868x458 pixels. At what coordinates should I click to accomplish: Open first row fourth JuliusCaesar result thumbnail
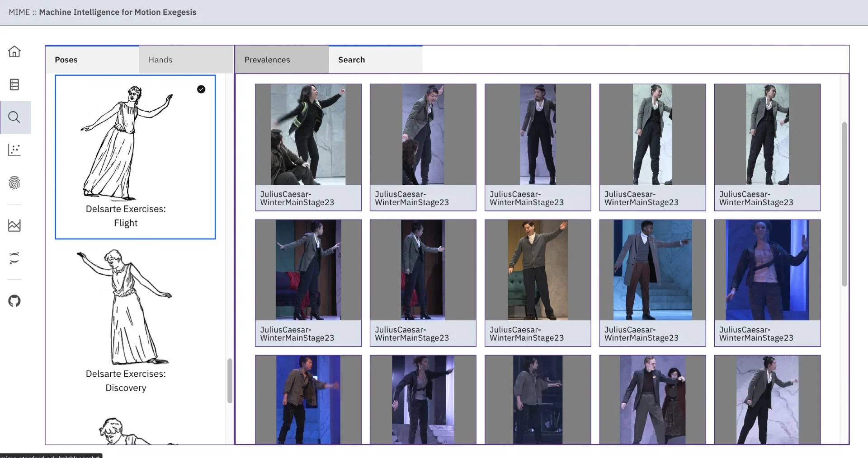[x=653, y=134]
